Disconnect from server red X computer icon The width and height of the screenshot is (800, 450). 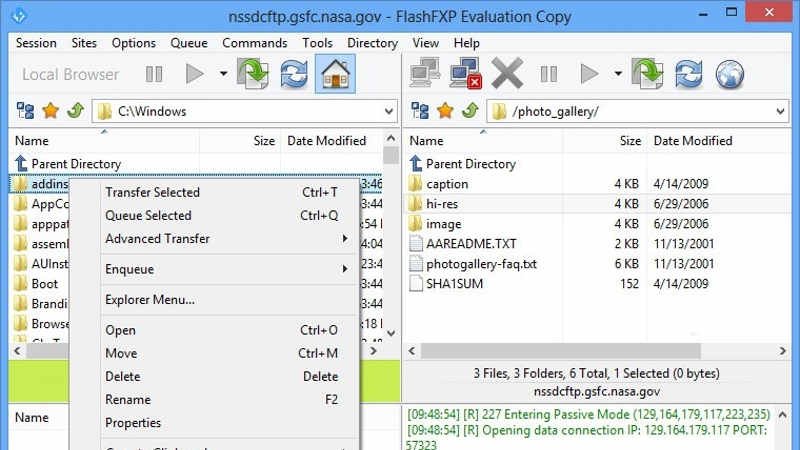point(465,73)
